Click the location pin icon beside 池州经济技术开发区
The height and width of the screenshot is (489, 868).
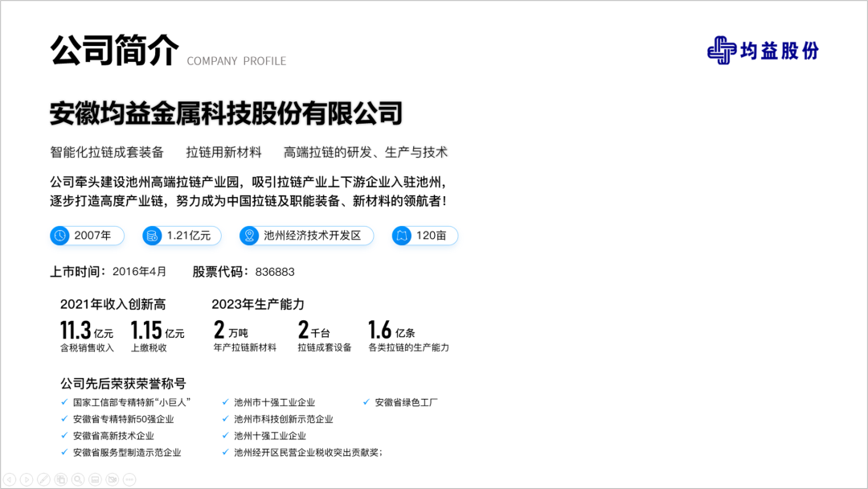coord(249,236)
